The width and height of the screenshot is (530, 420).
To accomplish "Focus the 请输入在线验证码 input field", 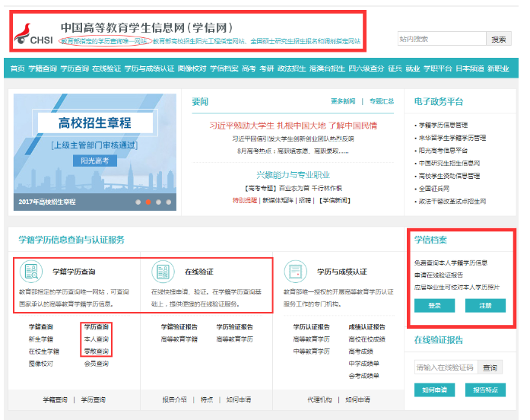I will pyautogui.click(x=446, y=367).
